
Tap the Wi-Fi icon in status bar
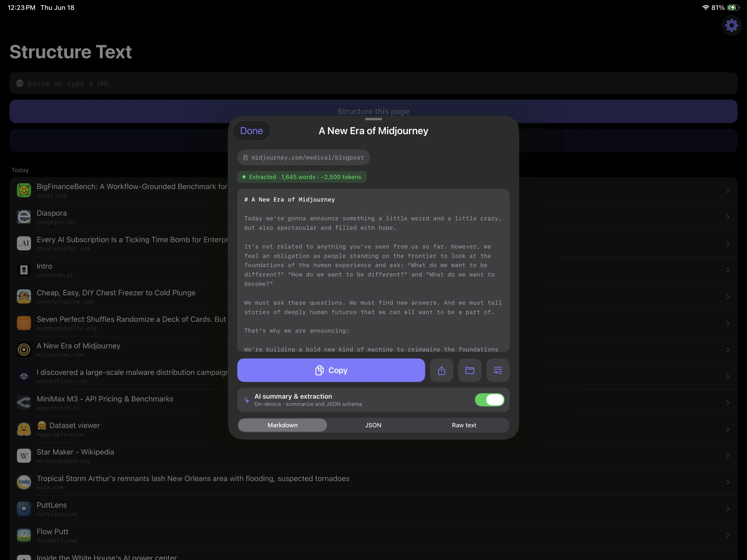coord(705,8)
